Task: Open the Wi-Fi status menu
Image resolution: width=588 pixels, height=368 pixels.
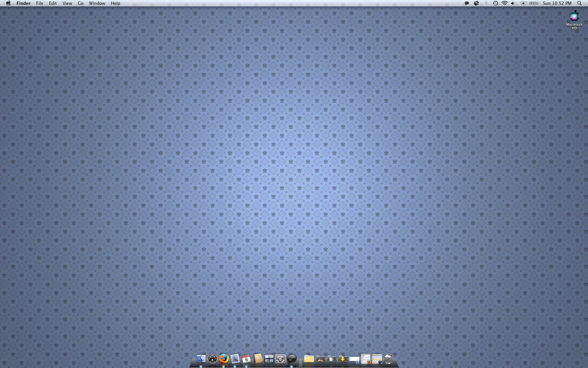Action: coord(504,3)
